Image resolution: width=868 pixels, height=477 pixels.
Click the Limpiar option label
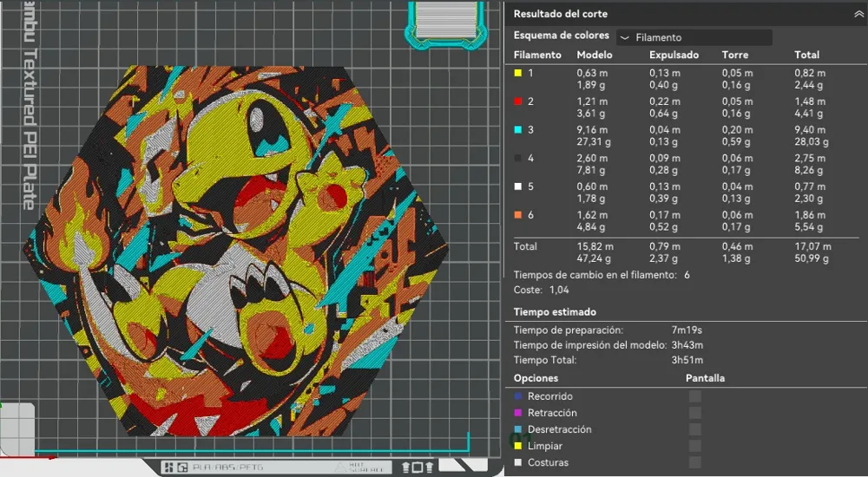(545, 446)
